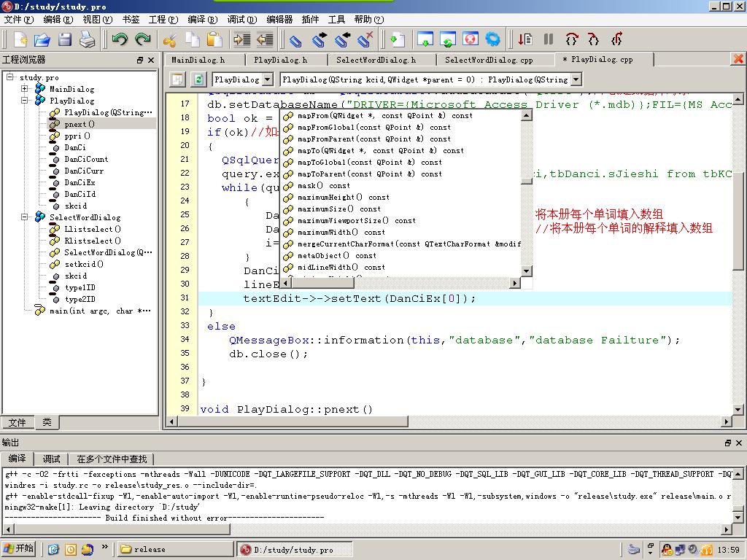Paste from clipboard using the clipboard icon
The image size is (747, 560).
(215, 39)
